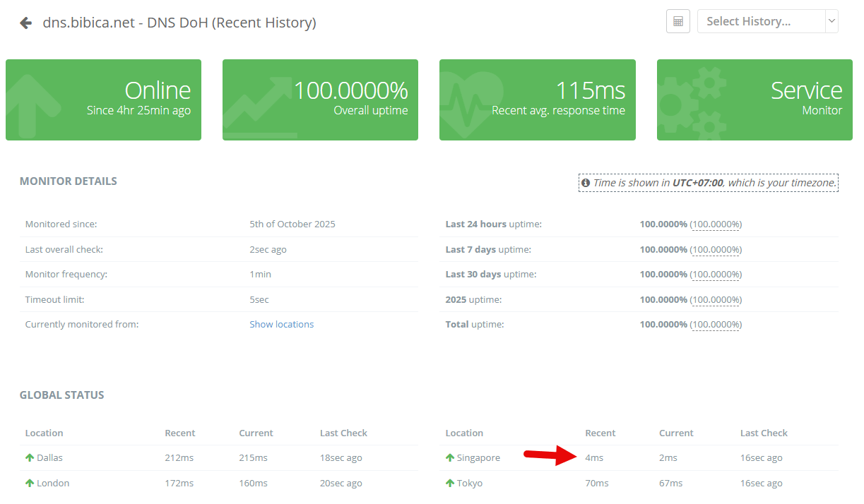Click the Select History dropdown arrow
This screenshot has height=504, width=864.
click(832, 21)
